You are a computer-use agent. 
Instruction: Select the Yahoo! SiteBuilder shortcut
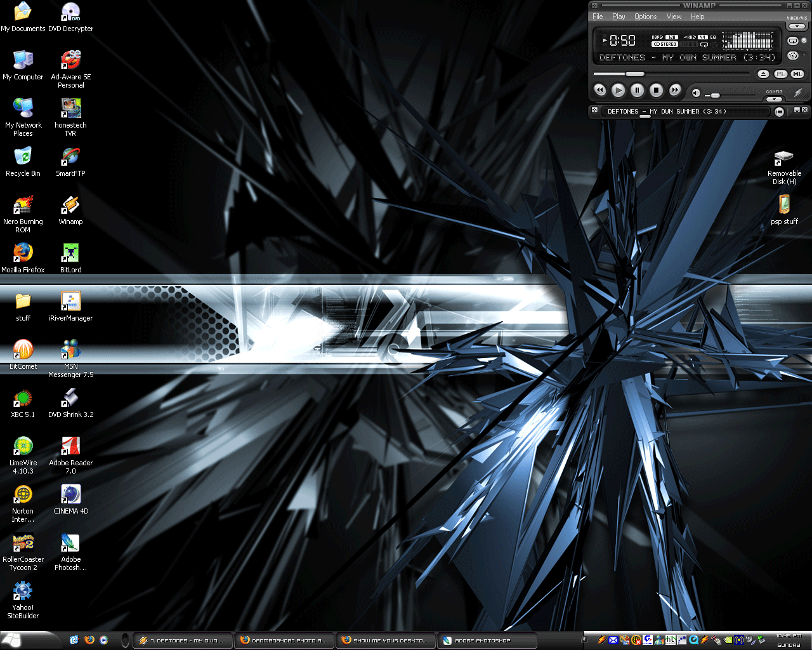click(x=23, y=600)
